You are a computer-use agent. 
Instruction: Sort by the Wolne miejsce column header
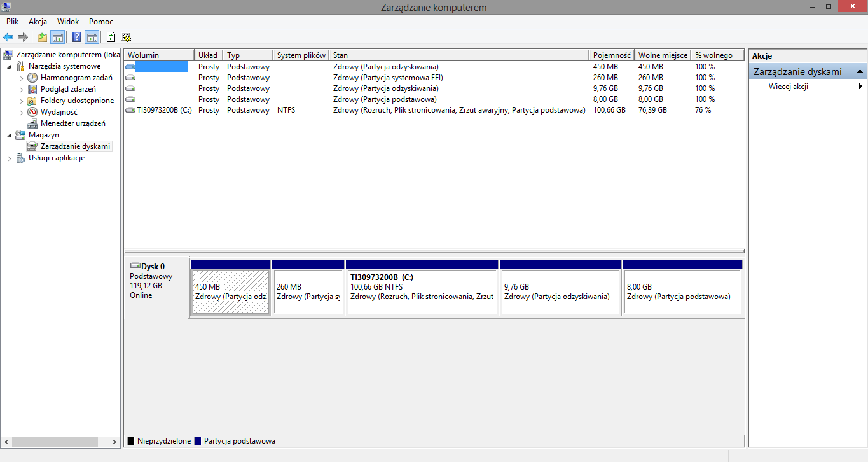click(x=663, y=55)
